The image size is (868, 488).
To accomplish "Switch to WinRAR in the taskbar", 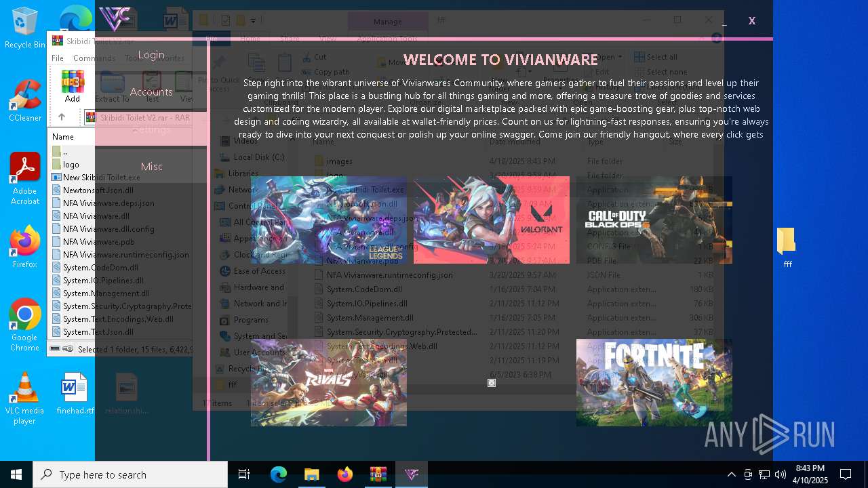I will pyautogui.click(x=378, y=474).
